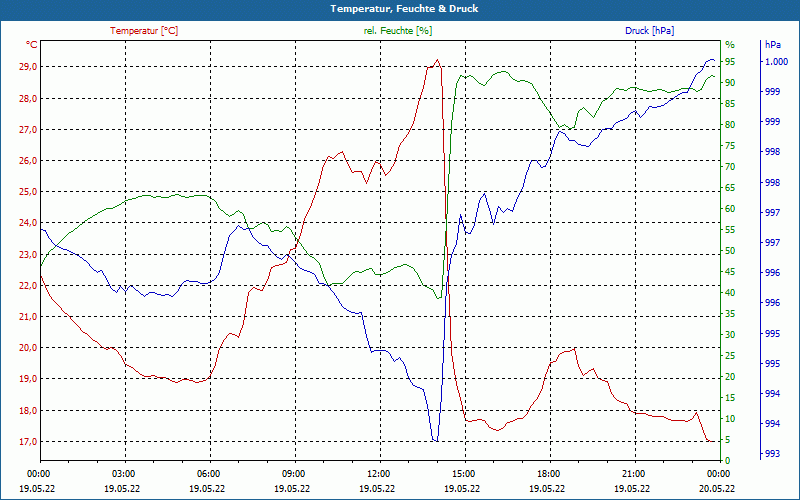Click the '%' unit label on humidity axis

[x=730, y=45]
